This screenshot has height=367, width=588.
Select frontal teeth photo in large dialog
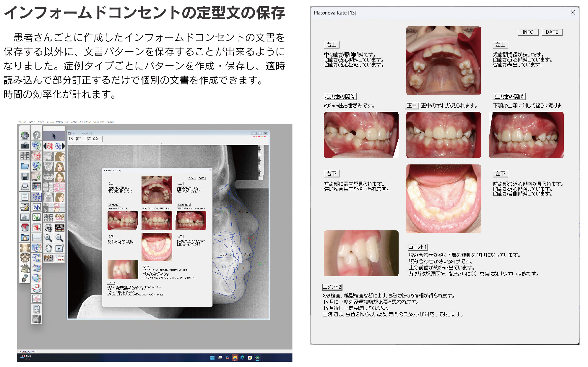coord(443,135)
